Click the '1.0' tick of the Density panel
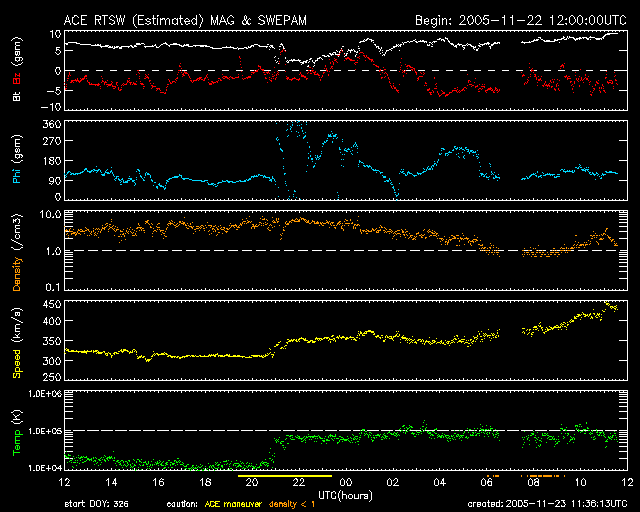The image size is (640, 512). (x=53, y=251)
